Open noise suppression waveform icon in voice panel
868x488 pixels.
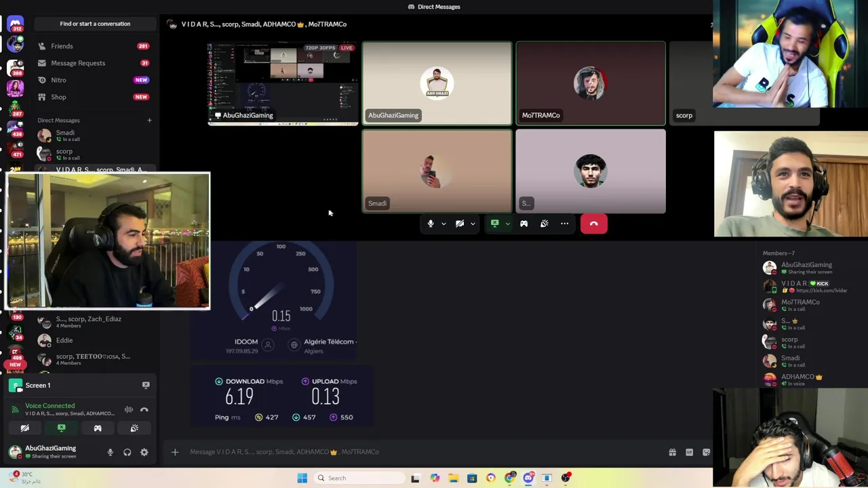129,409
